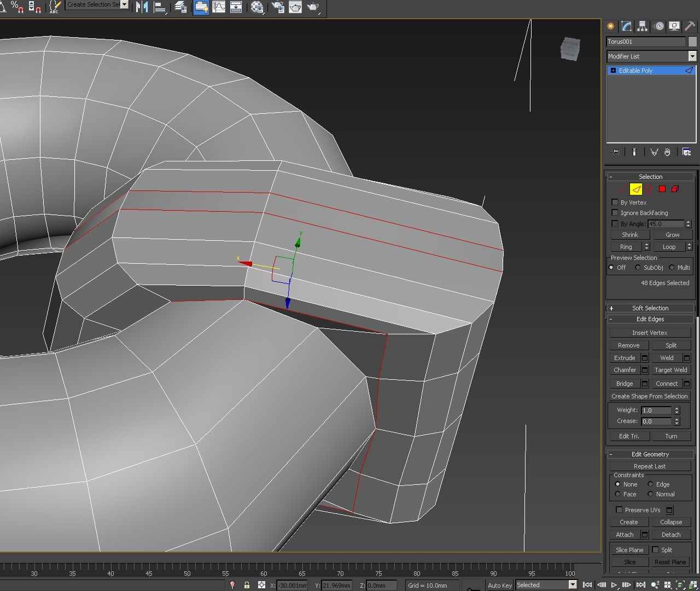Pin the modifier stack

(x=615, y=152)
